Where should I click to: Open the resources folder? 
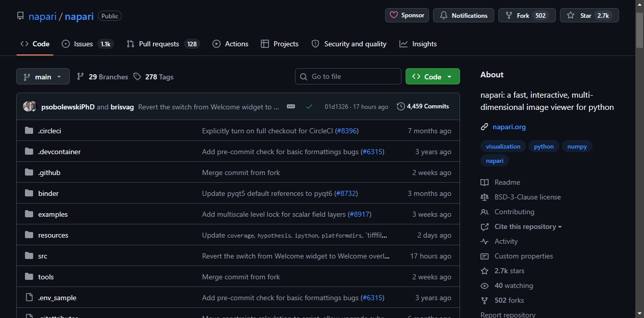pos(53,235)
